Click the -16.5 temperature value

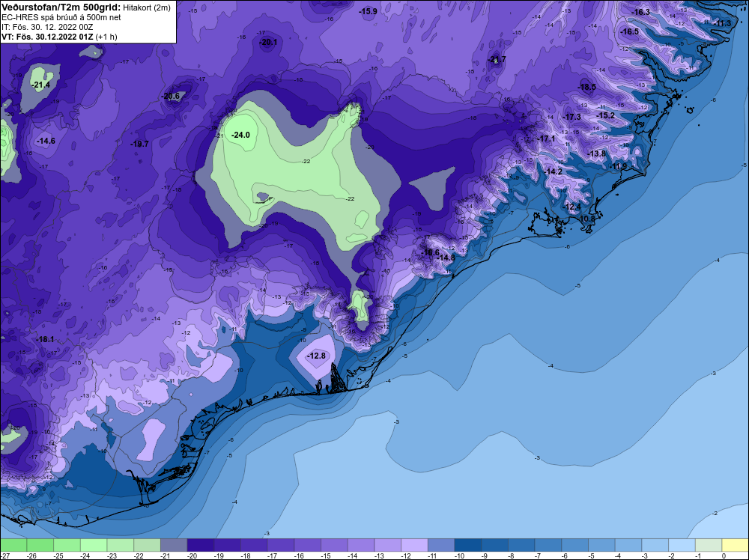click(629, 31)
